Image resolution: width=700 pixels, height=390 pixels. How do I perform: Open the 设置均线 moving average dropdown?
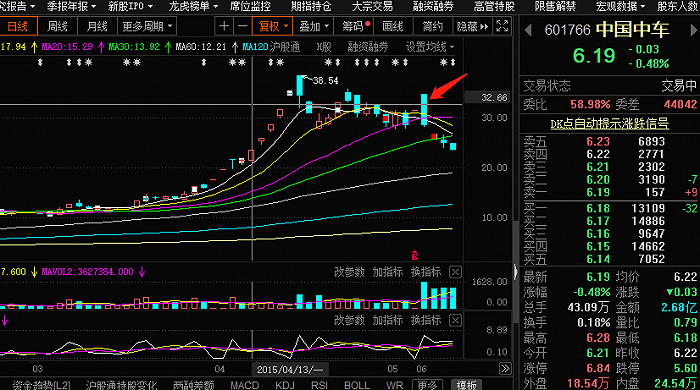429,47
